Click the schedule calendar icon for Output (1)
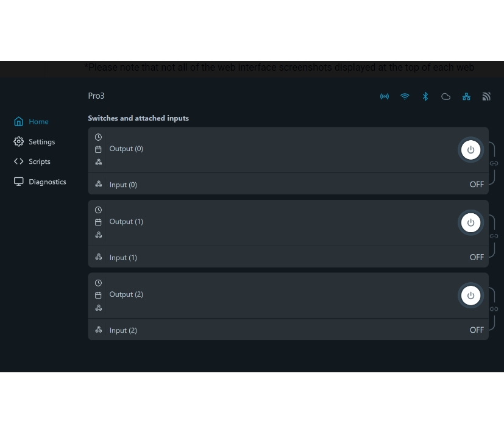 click(98, 222)
